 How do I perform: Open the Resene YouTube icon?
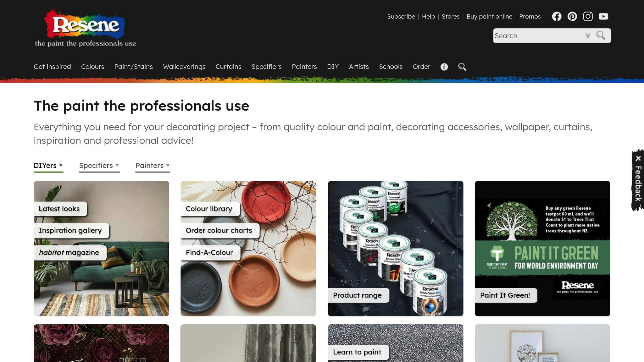click(x=603, y=16)
